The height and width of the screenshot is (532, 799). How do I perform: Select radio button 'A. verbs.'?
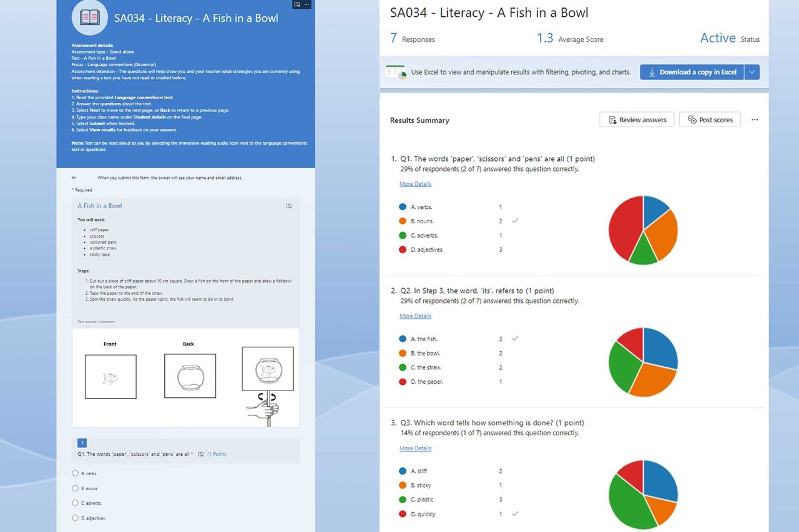75,473
